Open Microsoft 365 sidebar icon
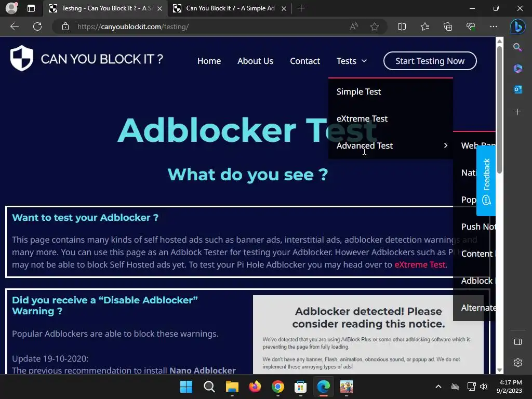This screenshot has height=399, width=532. pos(518,69)
